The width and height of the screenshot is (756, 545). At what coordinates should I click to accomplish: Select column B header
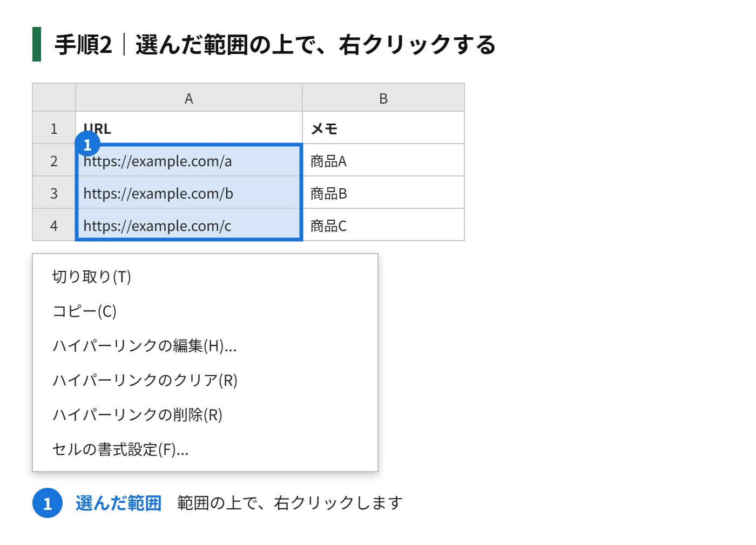(383, 98)
